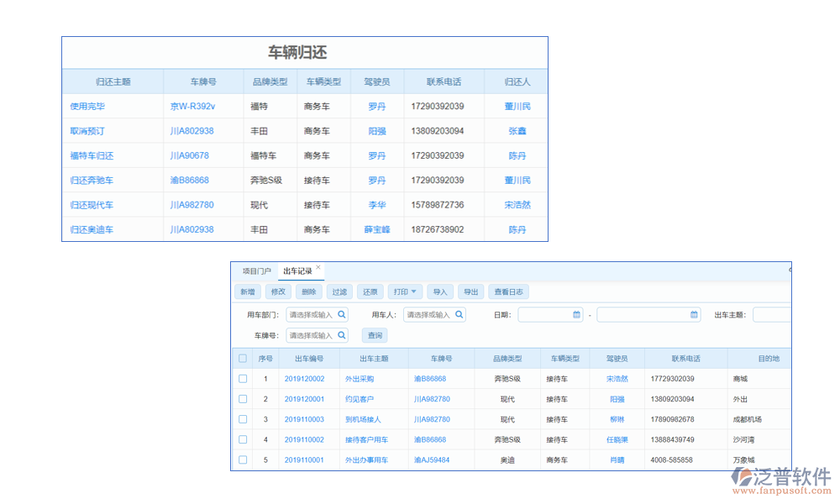The width and height of the screenshot is (840, 504).
Task: Open trip record link 2019120002
Action: pos(304,379)
